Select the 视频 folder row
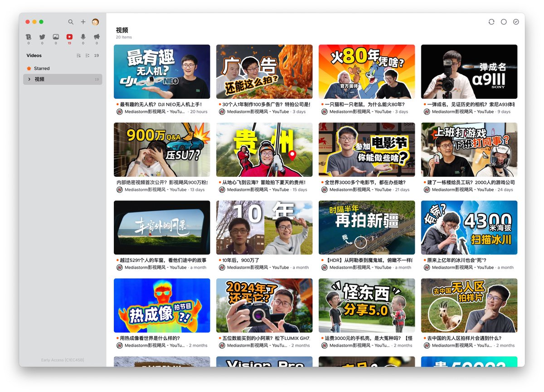The width and height of the screenshot is (544, 392). [63, 79]
